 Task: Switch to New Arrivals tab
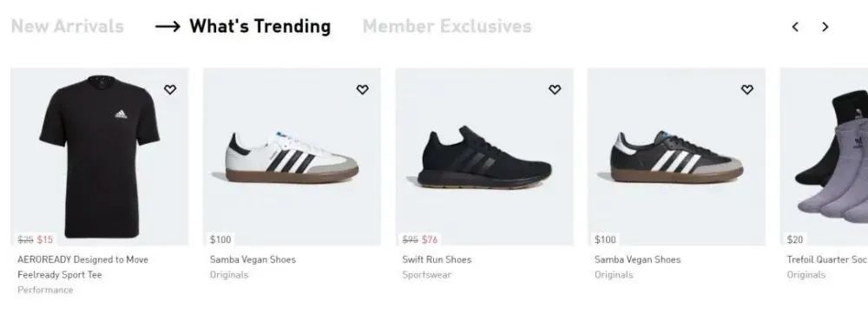67,26
